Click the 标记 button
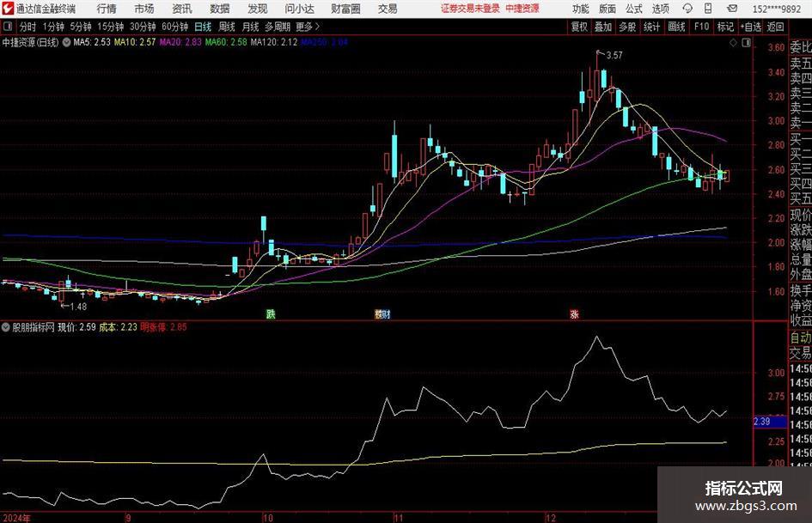The height and width of the screenshot is (523, 812). pyautogui.click(x=725, y=27)
